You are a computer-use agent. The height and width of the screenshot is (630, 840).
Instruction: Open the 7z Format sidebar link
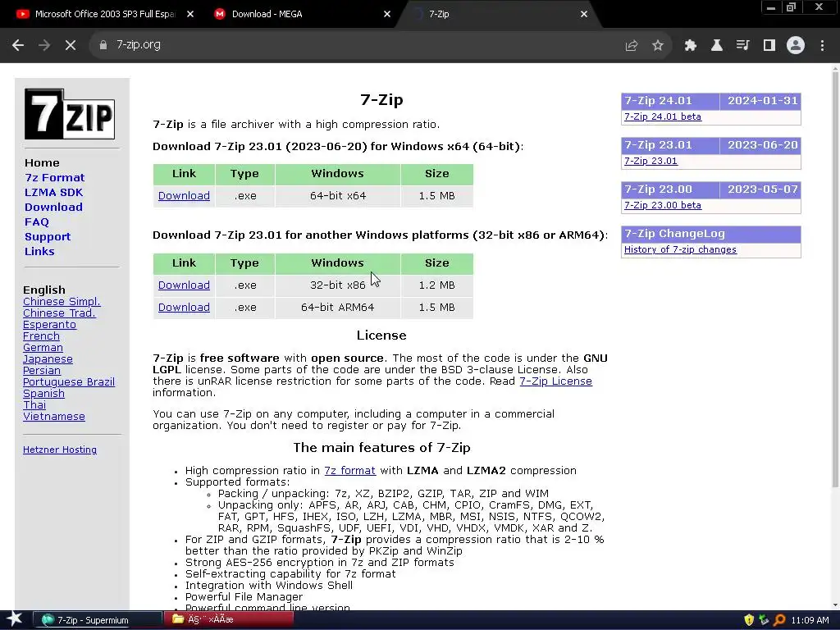click(55, 177)
